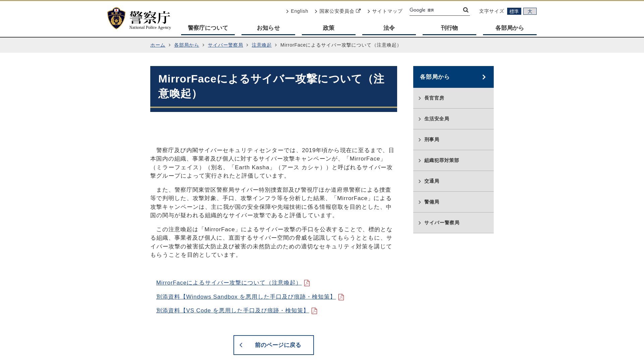Click the PDF icon after MirrorFace 注意喚起 link
Viewport: 644px width, 362px height.
click(307, 283)
